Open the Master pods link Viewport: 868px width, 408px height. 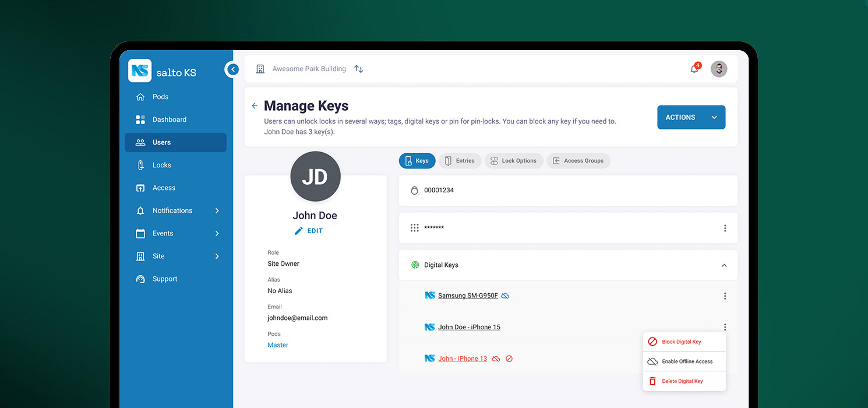tap(278, 344)
